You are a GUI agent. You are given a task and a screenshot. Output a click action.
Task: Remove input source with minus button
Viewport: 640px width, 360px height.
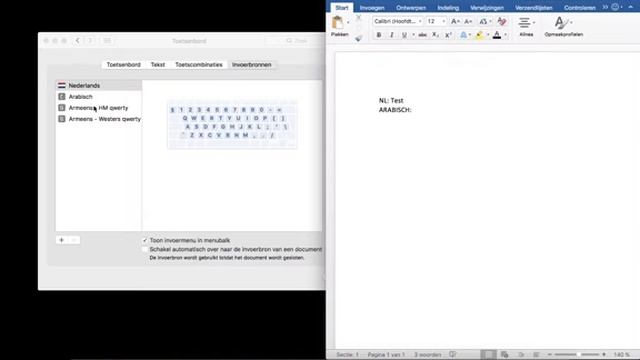pyautogui.click(x=74, y=240)
